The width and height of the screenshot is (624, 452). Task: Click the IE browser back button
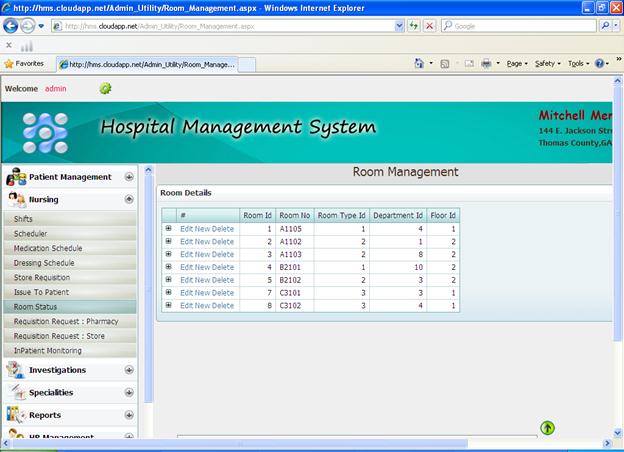point(12,26)
